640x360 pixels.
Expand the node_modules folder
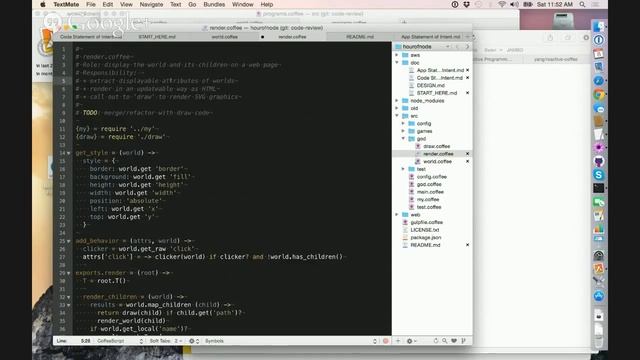[397, 100]
